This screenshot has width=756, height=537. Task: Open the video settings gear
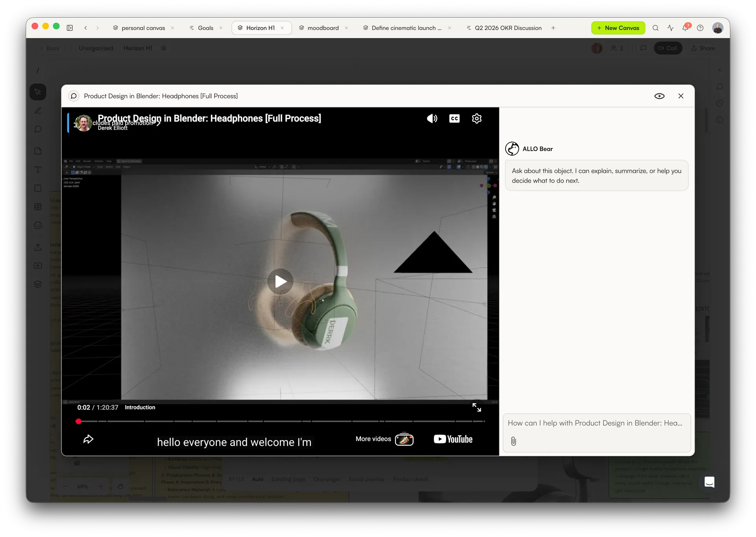coord(477,118)
